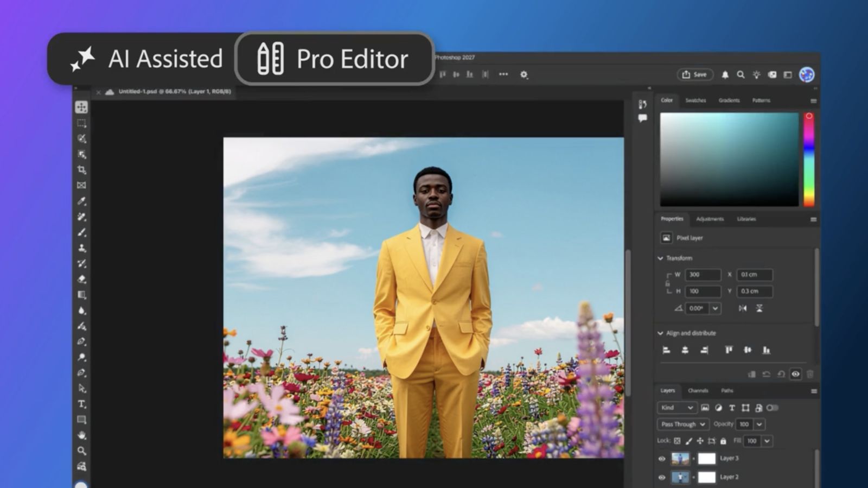
Task: Flip horizontal in Transform section
Action: pyautogui.click(x=743, y=308)
